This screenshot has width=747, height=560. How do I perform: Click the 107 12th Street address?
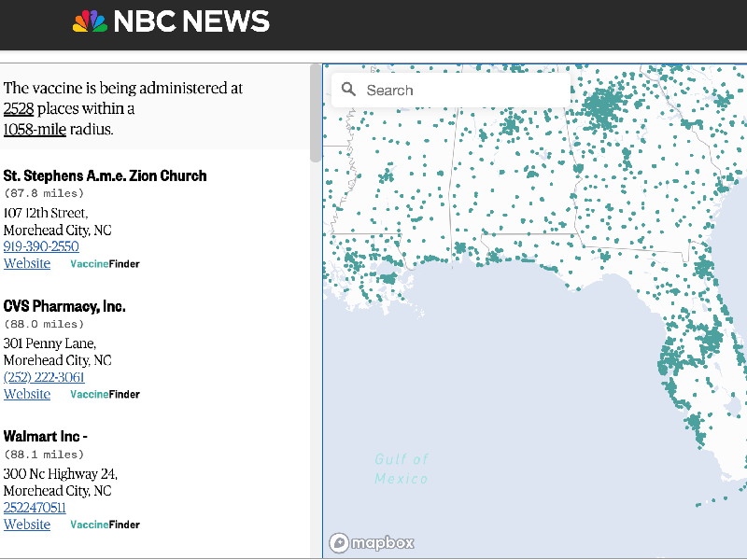[46, 213]
